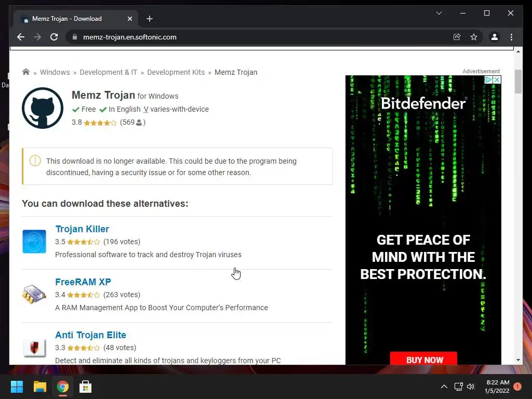The image size is (532, 399).
Task: Bookmark this page with the star icon
Action: (x=474, y=37)
